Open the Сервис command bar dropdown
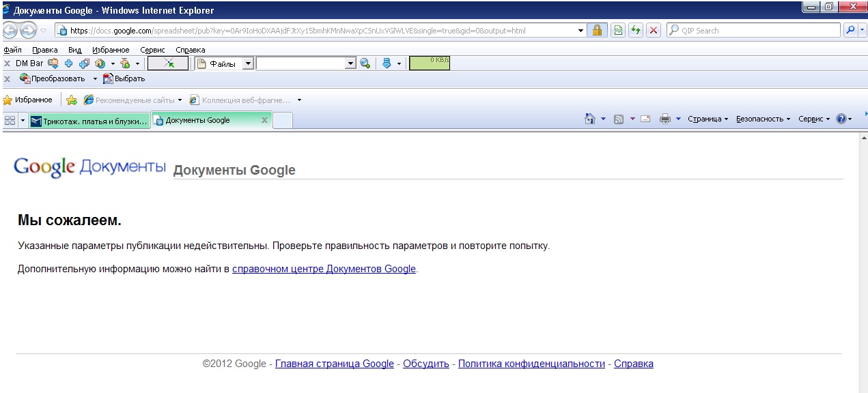Image resolution: width=868 pixels, height=393 pixels. (814, 119)
